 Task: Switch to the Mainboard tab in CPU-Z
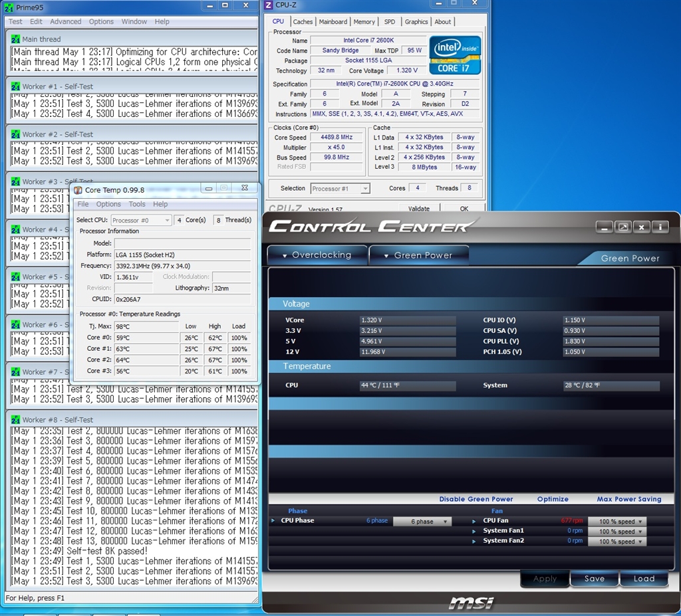click(x=333, y=22)
